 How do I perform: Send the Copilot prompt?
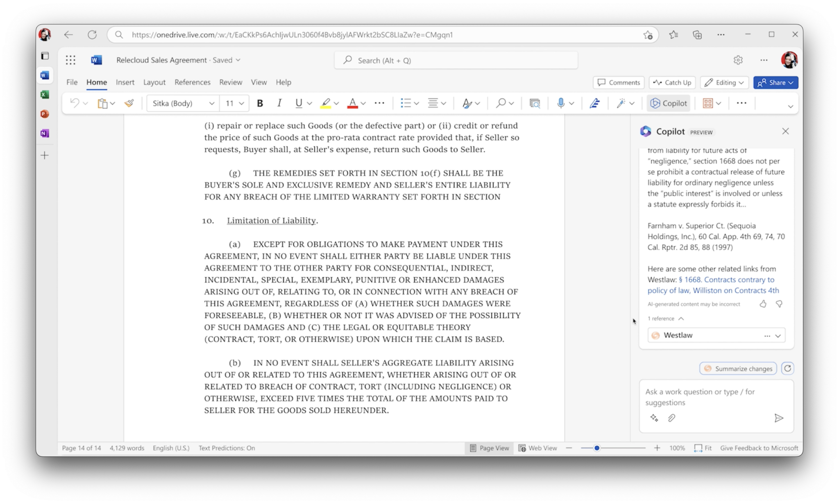tap(779, 418)
